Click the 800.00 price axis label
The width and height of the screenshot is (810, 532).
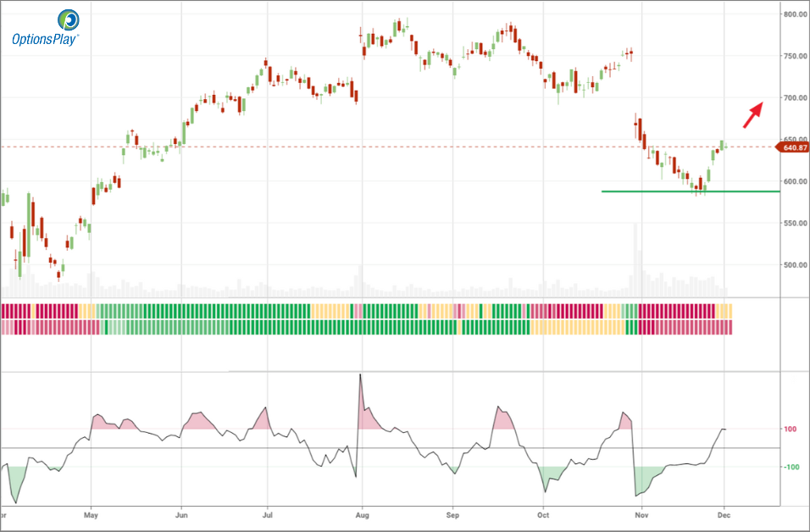tap(795, 14)
